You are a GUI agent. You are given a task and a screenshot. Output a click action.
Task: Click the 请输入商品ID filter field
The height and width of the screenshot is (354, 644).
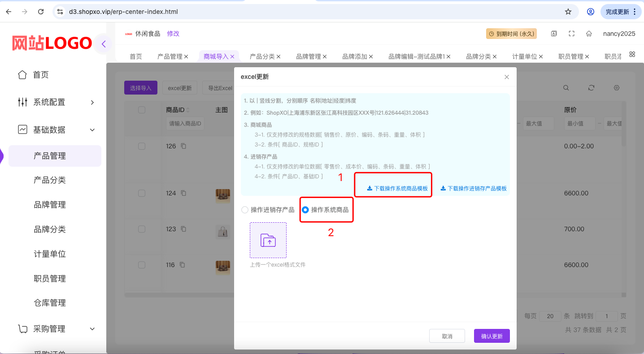185,123
